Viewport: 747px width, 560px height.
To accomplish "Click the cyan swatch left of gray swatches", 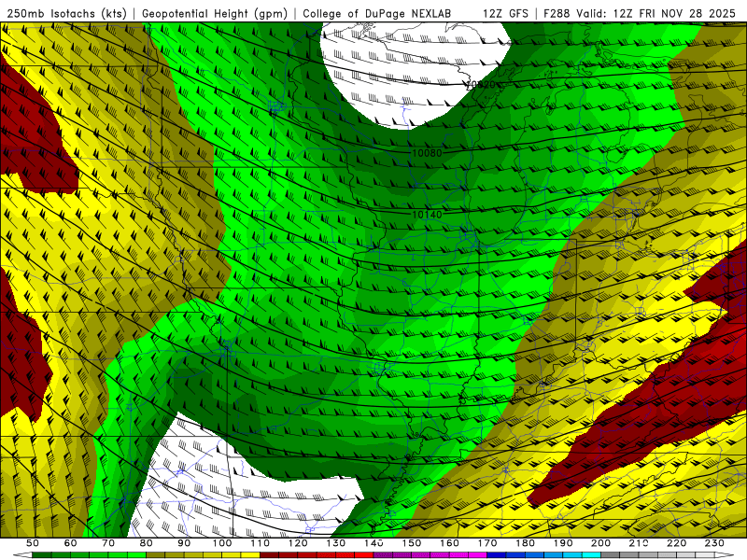I will pos(591,555).
